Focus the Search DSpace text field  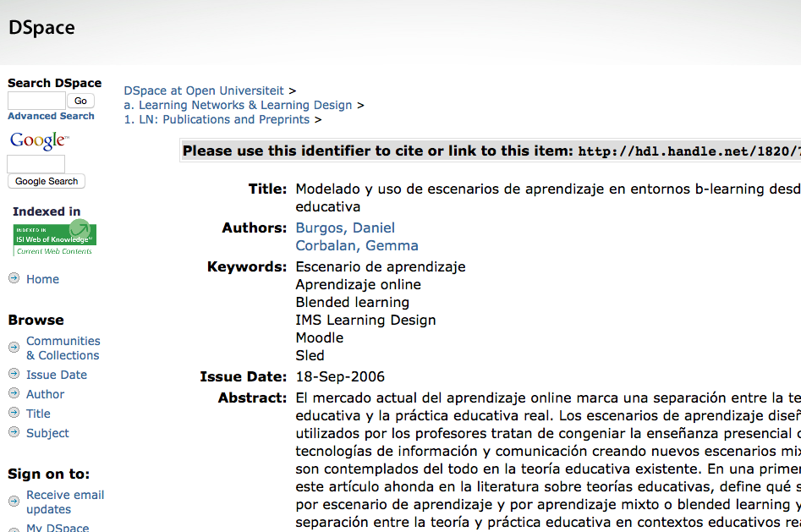[x=36, y=101]
